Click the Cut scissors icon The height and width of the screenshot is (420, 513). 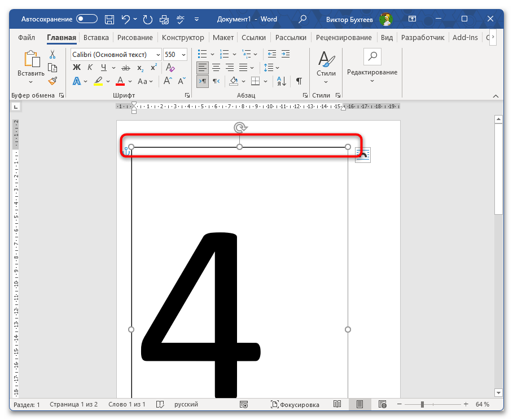click(52, 55)
